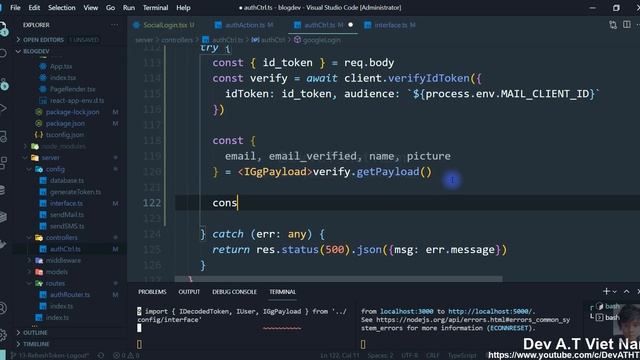Open errors and warnings count in status bar
This screenshot has height=360, width=640.
(x=126, y=356)
